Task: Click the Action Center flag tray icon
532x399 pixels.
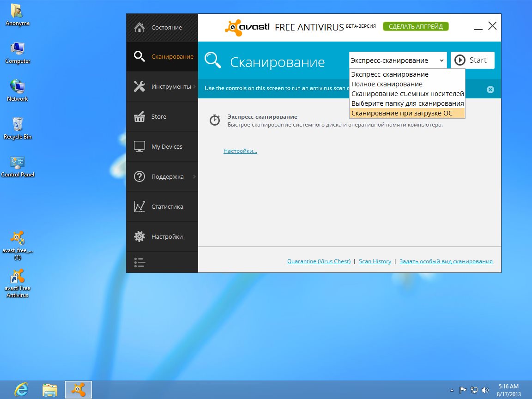Action: pyautogui.click(x=463, y=390)
